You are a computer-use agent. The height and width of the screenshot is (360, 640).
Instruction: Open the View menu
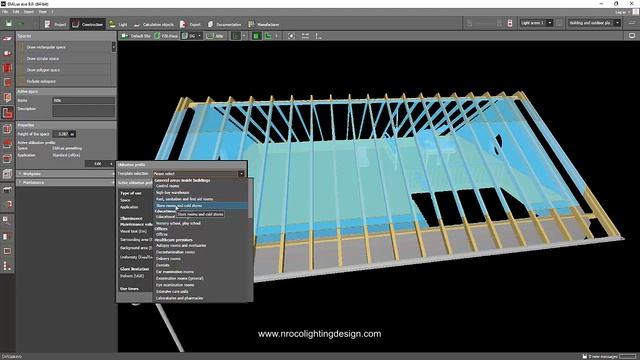click(x=42, y=12)
